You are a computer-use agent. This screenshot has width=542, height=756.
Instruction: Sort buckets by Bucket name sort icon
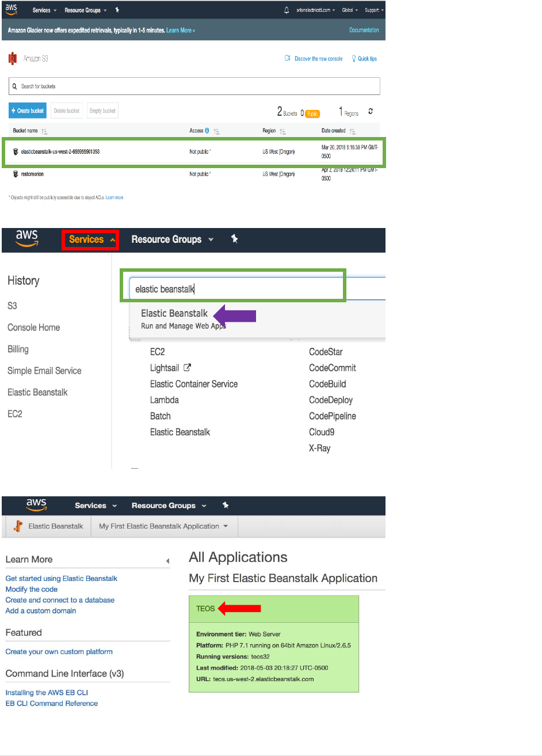tap(44, 131)
